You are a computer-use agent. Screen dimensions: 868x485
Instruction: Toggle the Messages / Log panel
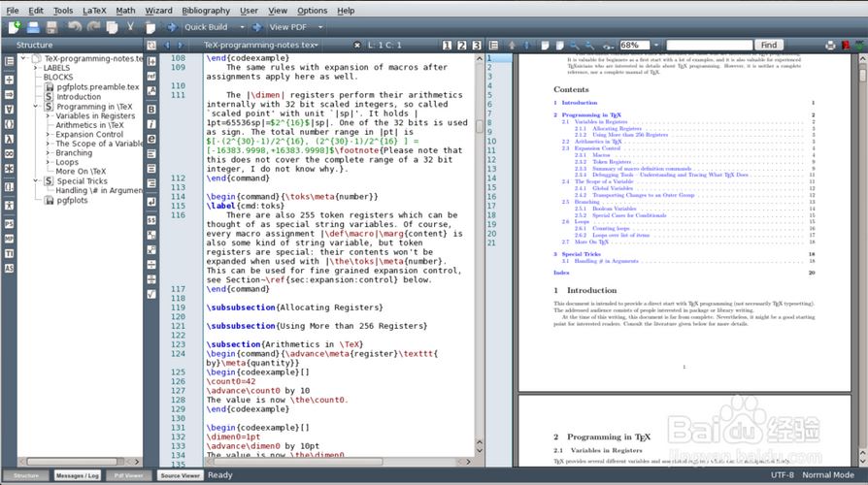[x=77, y=475]
